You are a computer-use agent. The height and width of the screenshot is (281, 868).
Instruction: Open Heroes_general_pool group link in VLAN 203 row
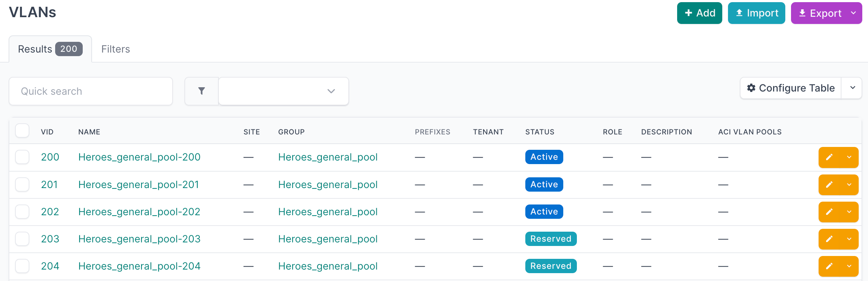tap(328, 239)
